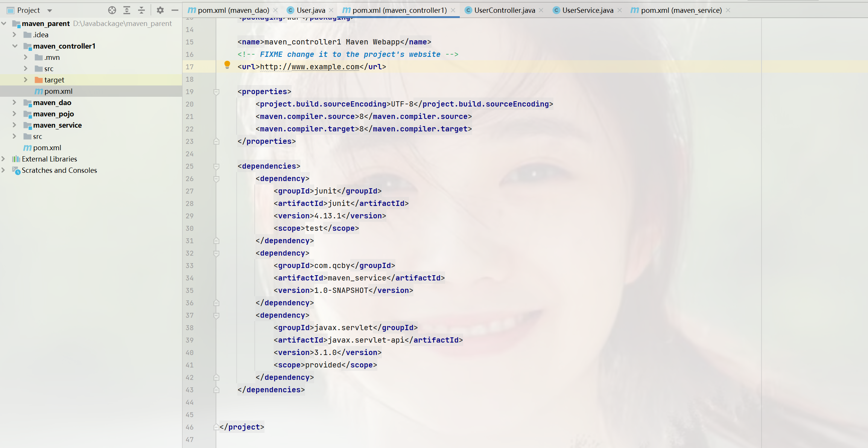Viewport: 868px width, 448px height.
Task: Close the User.java tab
Action: 331,10
